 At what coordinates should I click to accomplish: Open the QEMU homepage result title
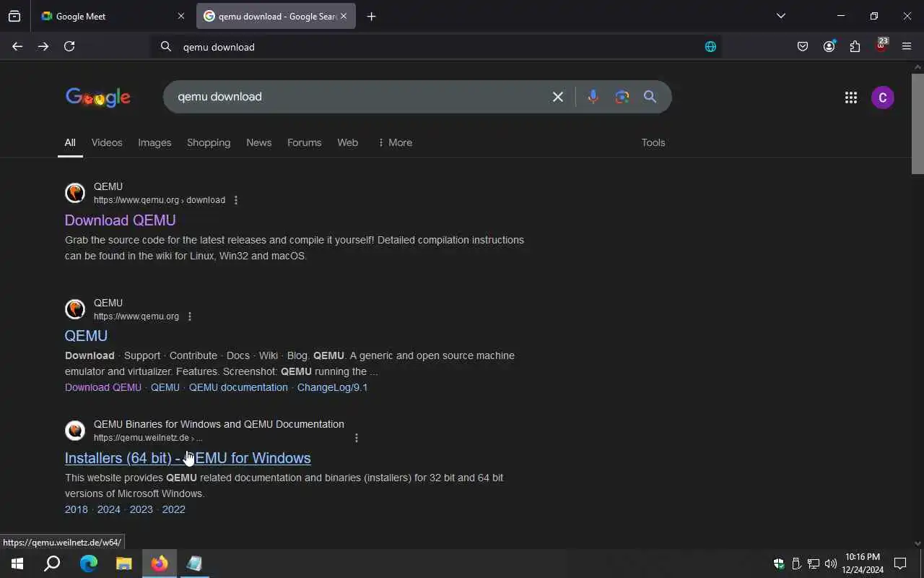86,336
